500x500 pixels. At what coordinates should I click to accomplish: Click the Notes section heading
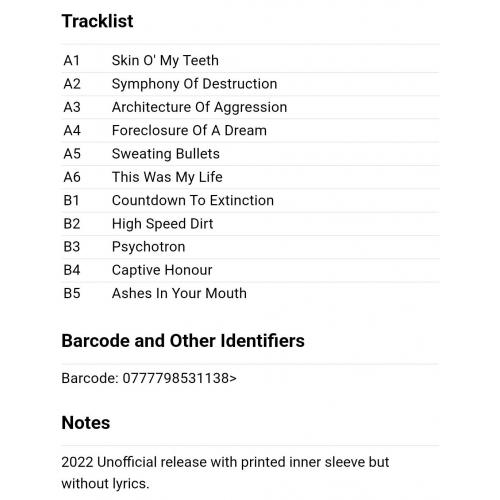click(86, 423)
